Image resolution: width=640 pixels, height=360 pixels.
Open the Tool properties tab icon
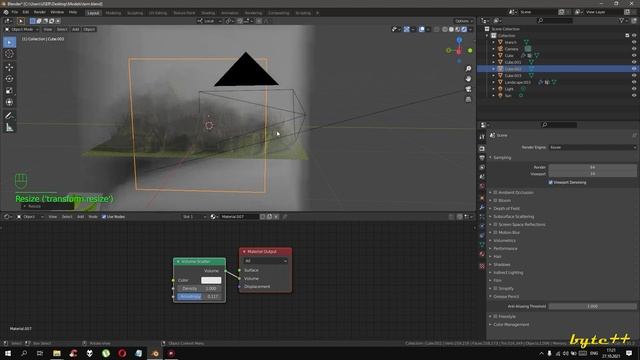[x=482, y=137]
